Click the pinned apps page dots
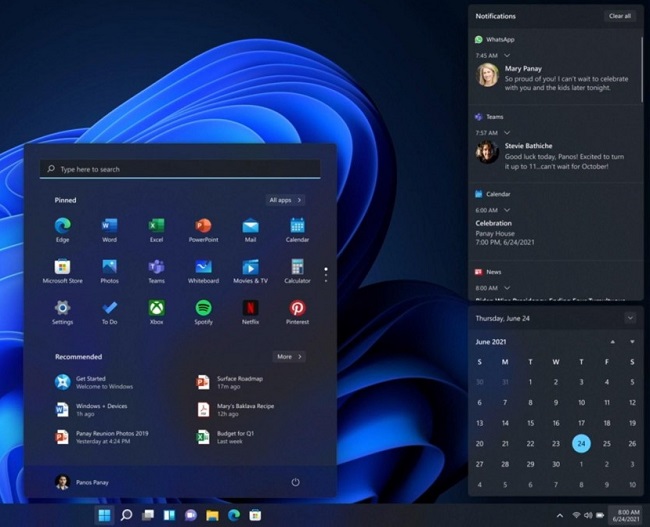 326,275
